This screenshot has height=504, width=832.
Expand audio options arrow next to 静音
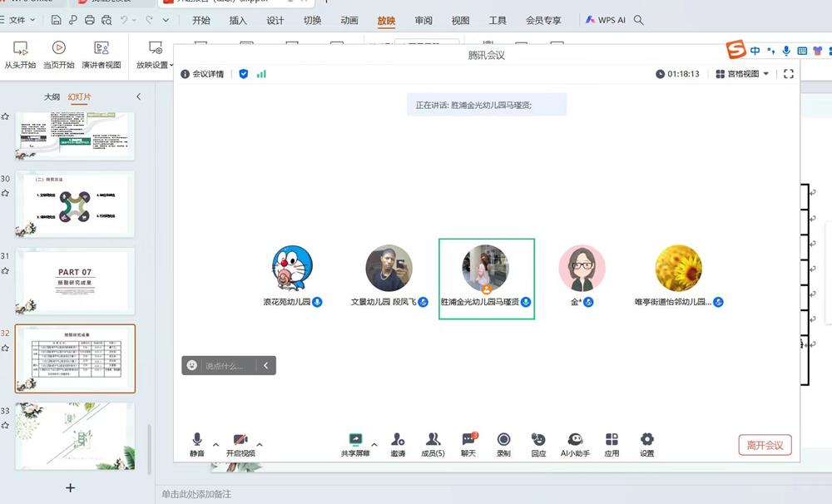(216, 445)
